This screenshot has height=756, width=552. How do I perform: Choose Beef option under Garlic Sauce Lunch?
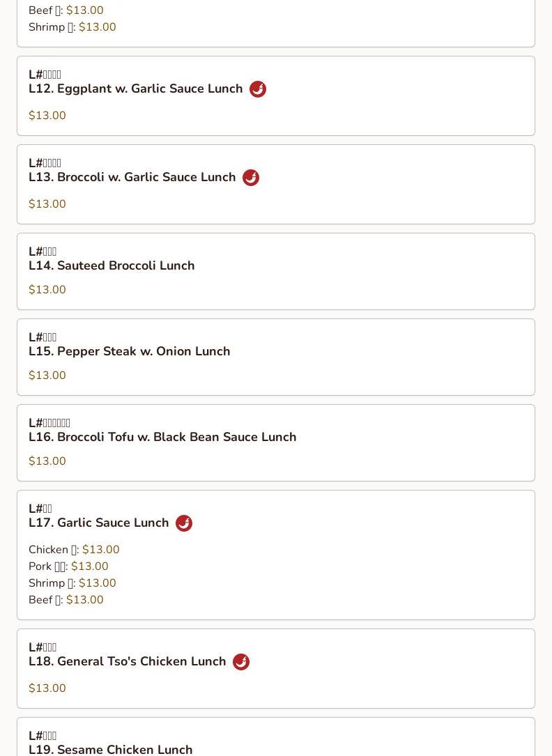[66, 600]
